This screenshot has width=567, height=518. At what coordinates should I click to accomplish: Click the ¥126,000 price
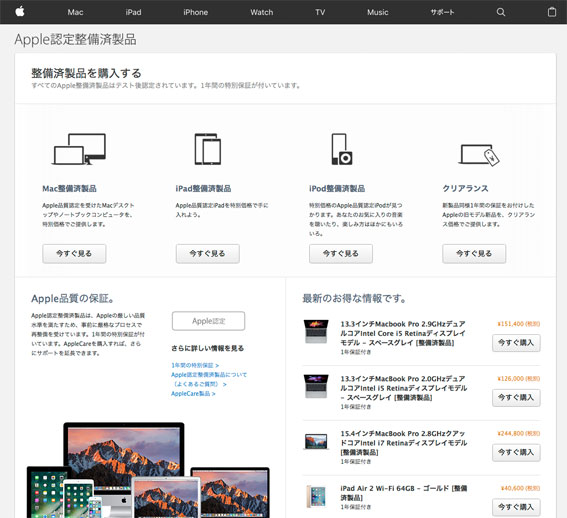pyautogui.click(x=519, y=379)
